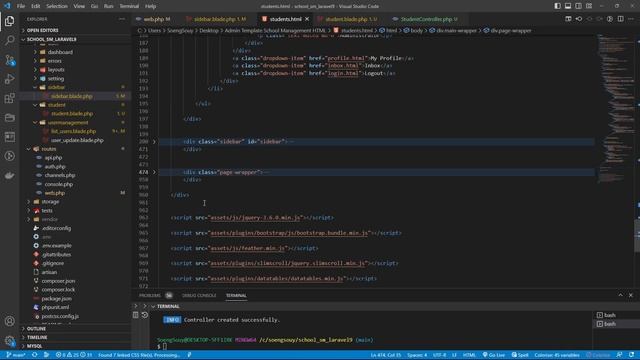This screenshot has width=640, height=360.
Task: Open Explorer more actions ellipsis
Action: click(x=122, y=19)
